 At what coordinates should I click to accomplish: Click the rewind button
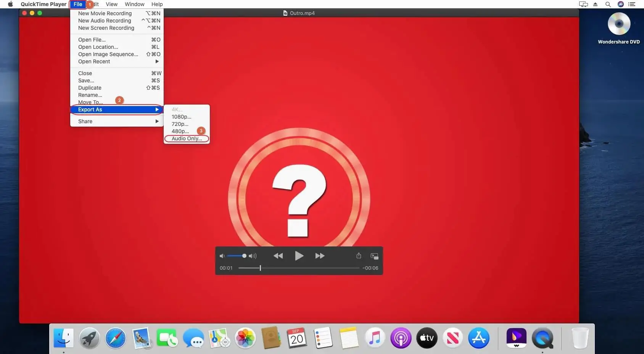pyautogui.click(x=278, y=256)
